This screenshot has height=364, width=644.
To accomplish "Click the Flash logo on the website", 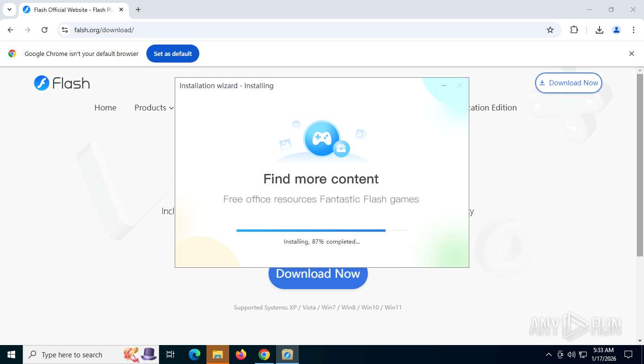I will click(x=62, y=83).
